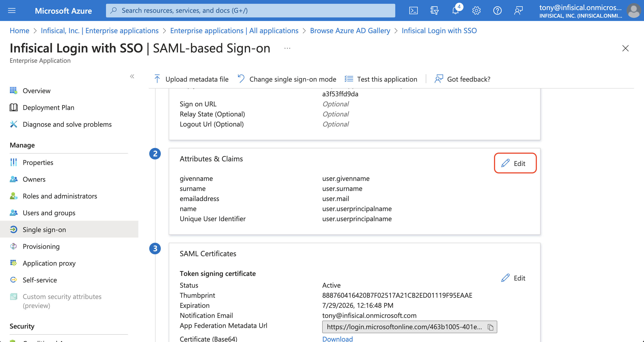Open the feedback icon in top bar
Screen dimensions: 644x342
tap(518, 10)
